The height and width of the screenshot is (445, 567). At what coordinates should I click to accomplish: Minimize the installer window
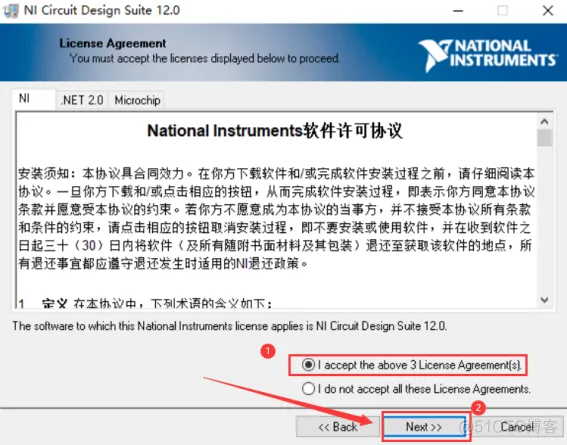458,11
